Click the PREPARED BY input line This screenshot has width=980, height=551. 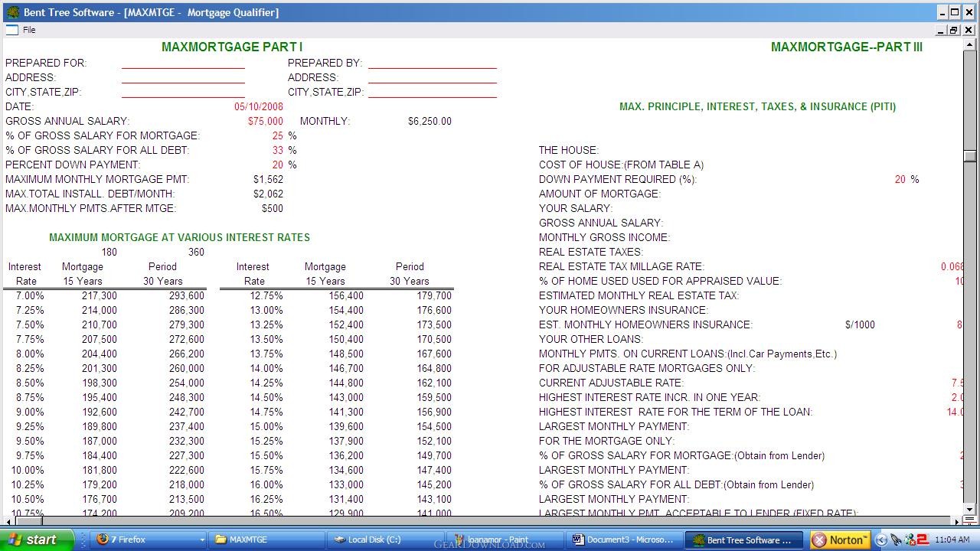point(432,63)
